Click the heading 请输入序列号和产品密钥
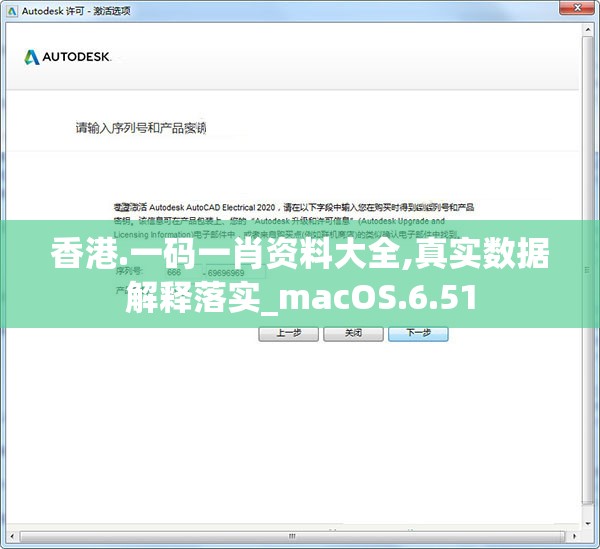 coord(141,128)
